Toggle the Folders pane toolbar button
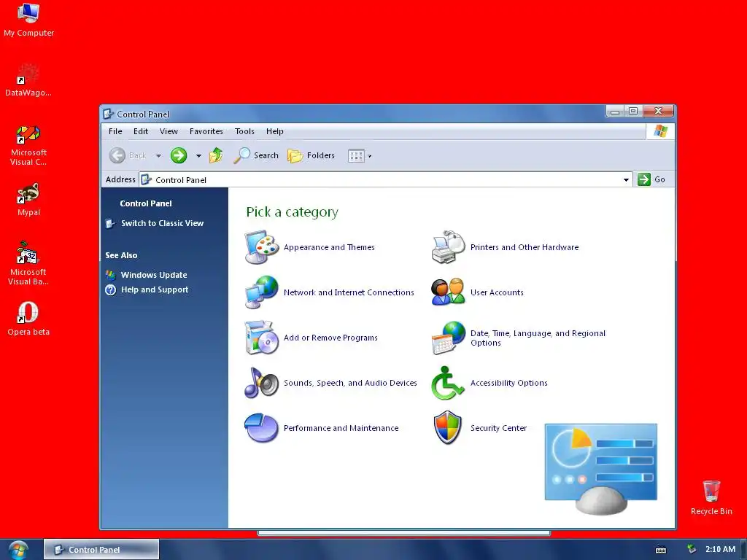Image resolution: width=747 pixels, height=560 pixels. (311, 155)
